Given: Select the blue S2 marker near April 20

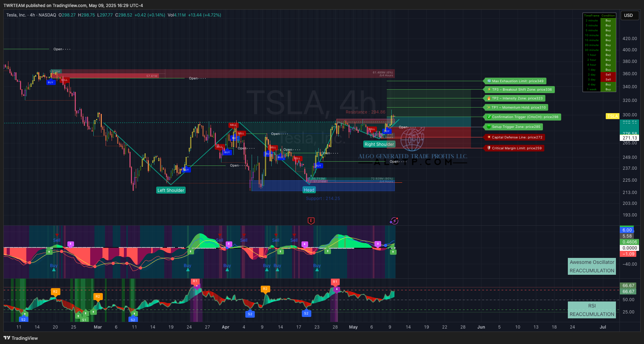Looking at the screenshot, I should 306,313.
